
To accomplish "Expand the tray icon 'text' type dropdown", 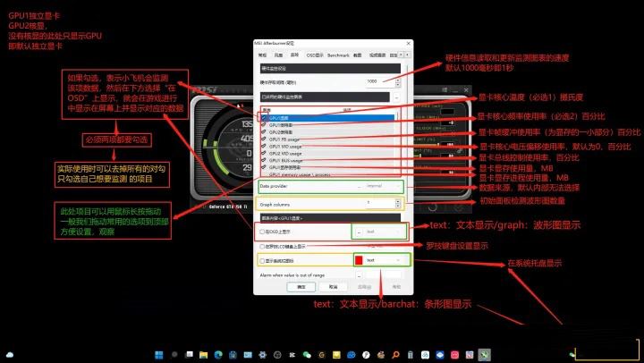I will pyautogui.click(x=382, y=260).
